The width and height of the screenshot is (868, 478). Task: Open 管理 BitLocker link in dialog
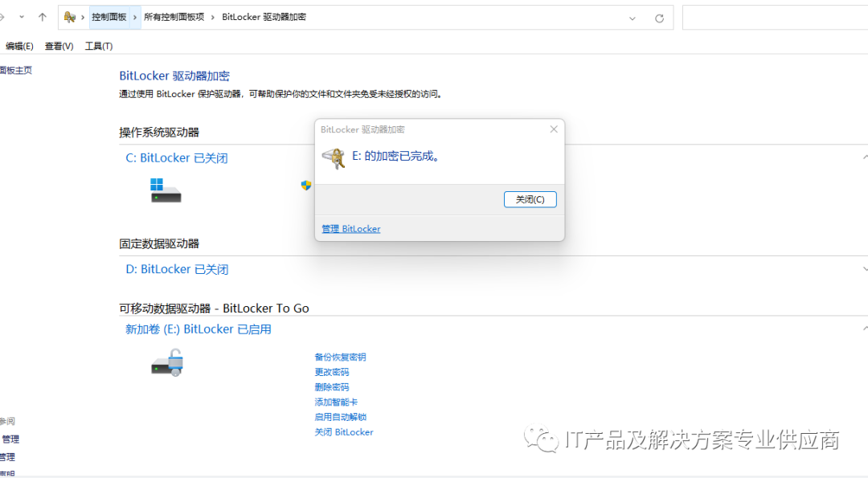pyautogui.click(x=351, y=228)
